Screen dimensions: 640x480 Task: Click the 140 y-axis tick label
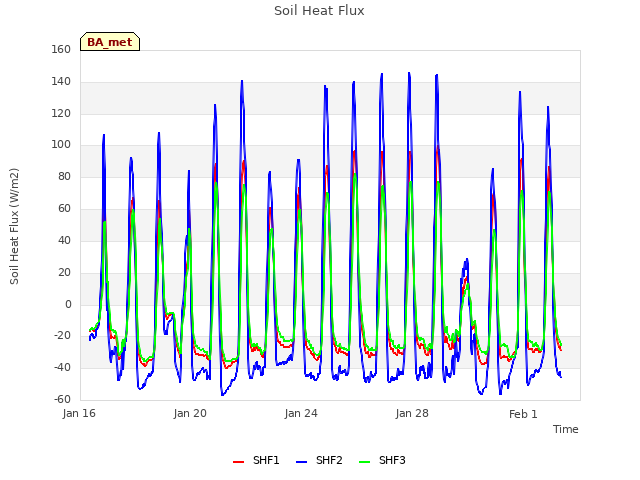point(61,82)
